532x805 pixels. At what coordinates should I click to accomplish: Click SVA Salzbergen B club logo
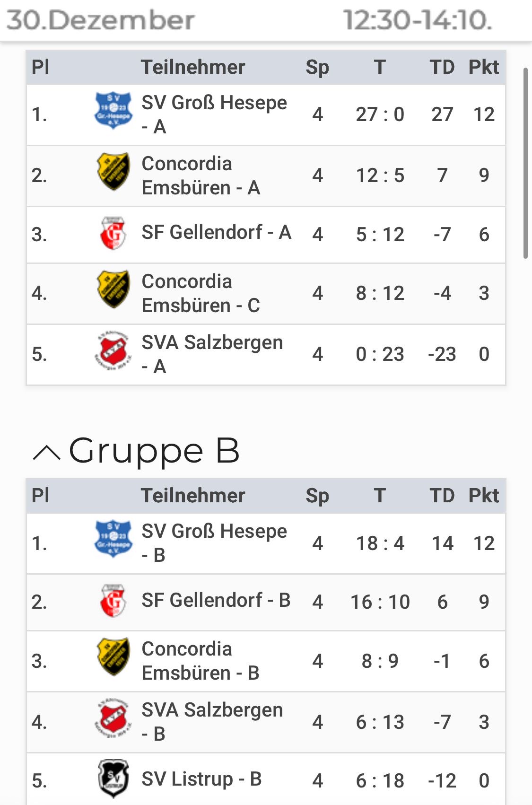pos(113,718)
